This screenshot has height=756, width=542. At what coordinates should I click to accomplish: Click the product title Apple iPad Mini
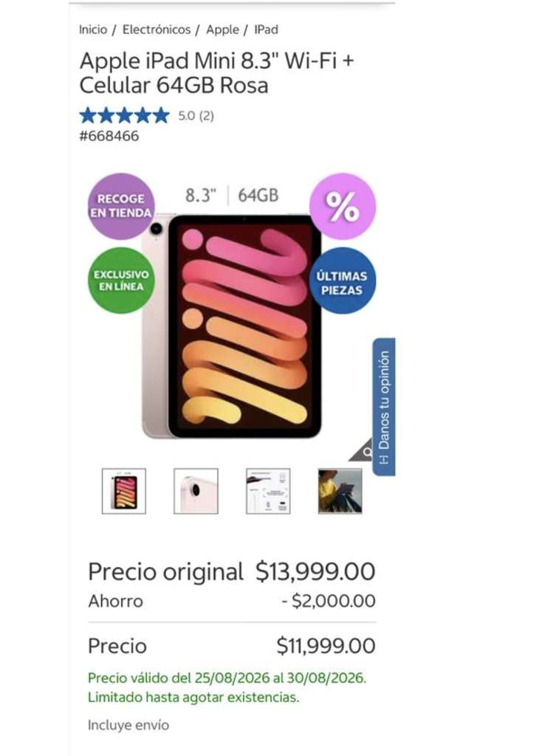pos(216,73)
